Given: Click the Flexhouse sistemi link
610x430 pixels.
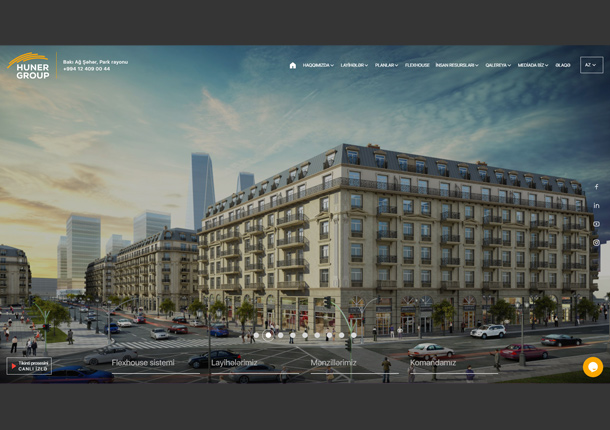Looking at the screenshot, I should (x=143, y=362).
